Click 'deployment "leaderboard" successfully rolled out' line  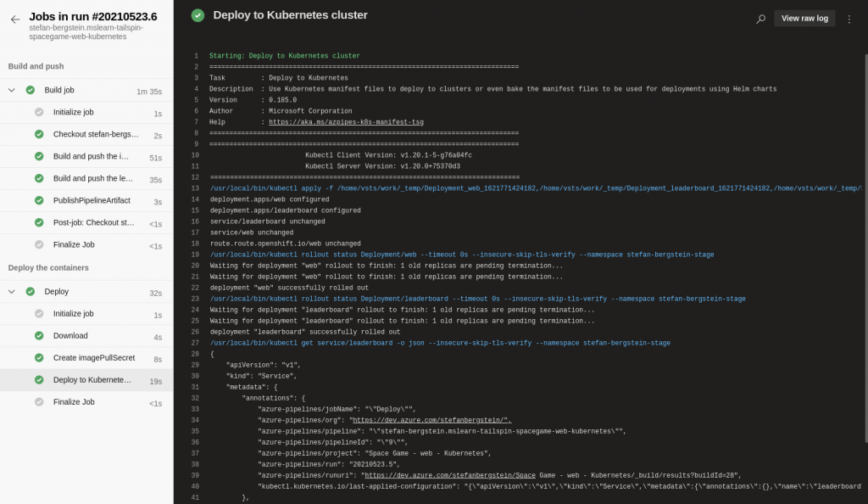(x=305, y=333)
